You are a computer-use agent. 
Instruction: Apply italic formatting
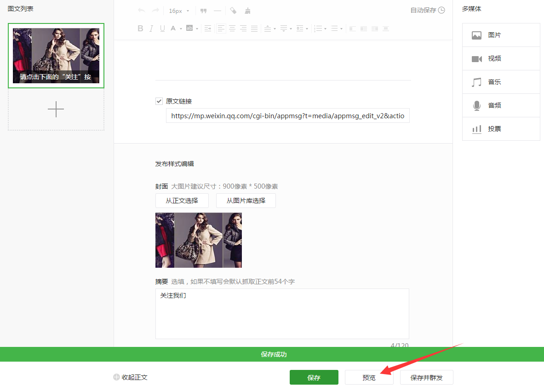click(151, 29)
